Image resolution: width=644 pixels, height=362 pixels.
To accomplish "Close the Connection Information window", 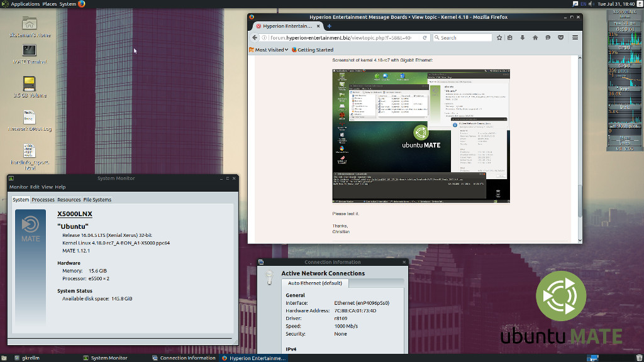I will (x=404, y=262).
